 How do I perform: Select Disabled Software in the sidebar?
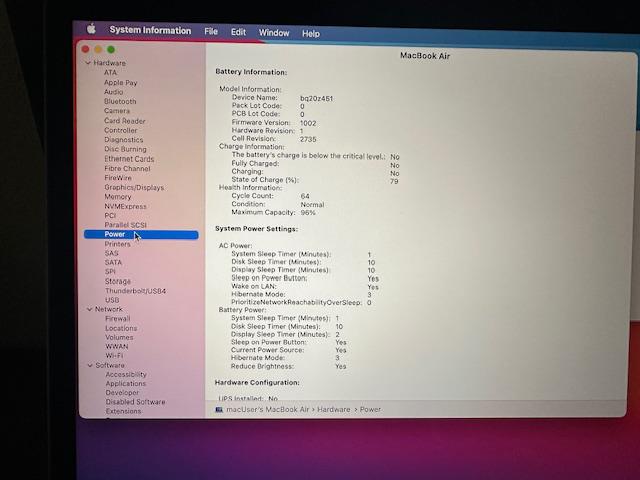[x=136, y=402]
